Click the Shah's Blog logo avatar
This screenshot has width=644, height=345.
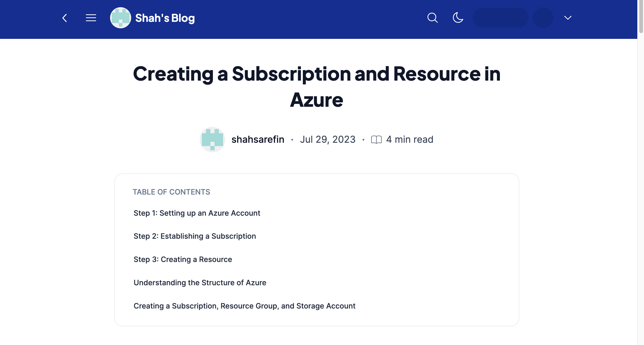(x=121, y=18)
